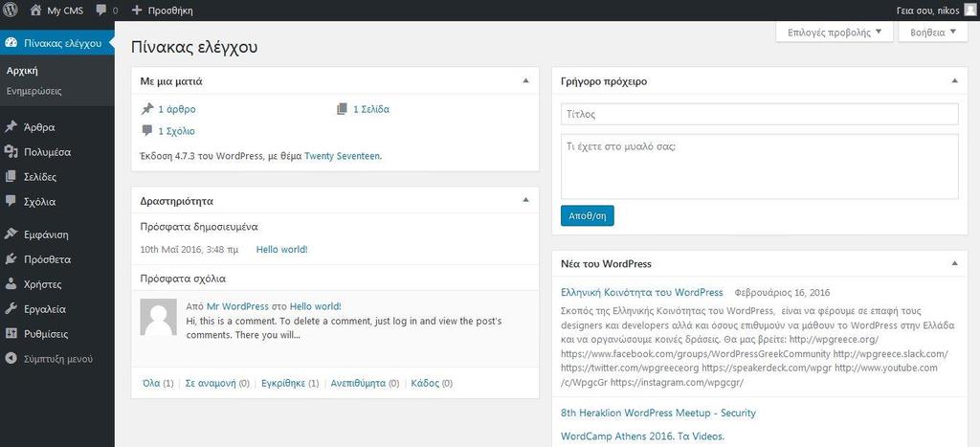Open recently published Hello world! post

click(x=282, y=250)
